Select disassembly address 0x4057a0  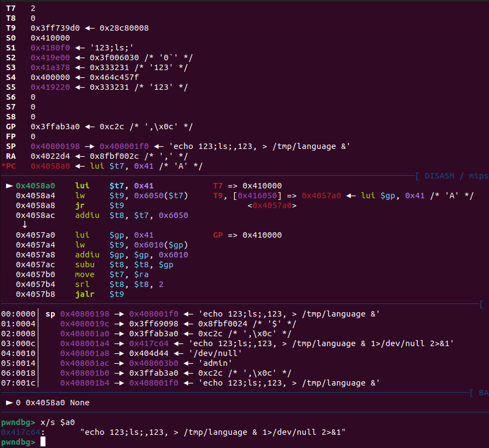point(36,235)
